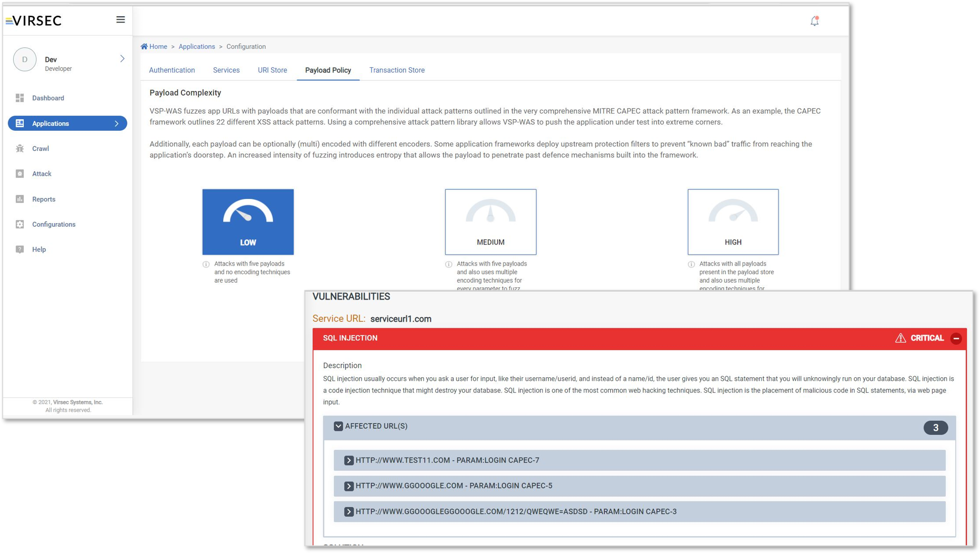Collapse SQL Injection with minus icon

click(x=956, y=338)
